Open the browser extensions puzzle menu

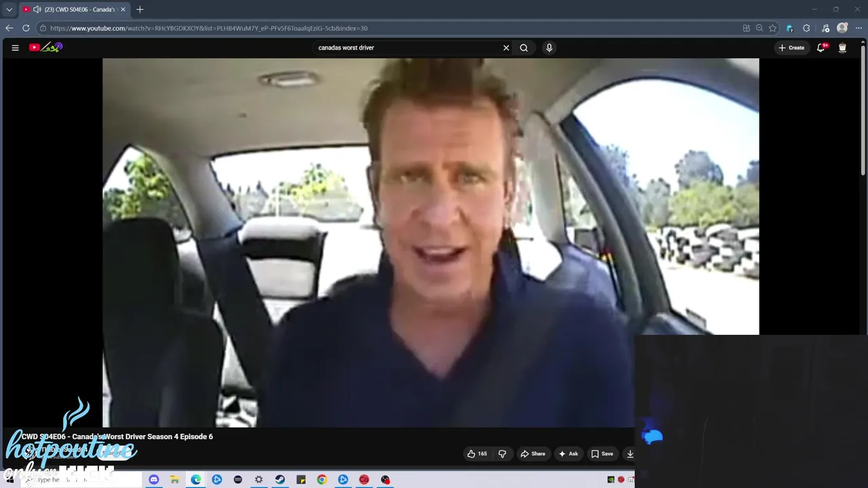click(806, 28)
